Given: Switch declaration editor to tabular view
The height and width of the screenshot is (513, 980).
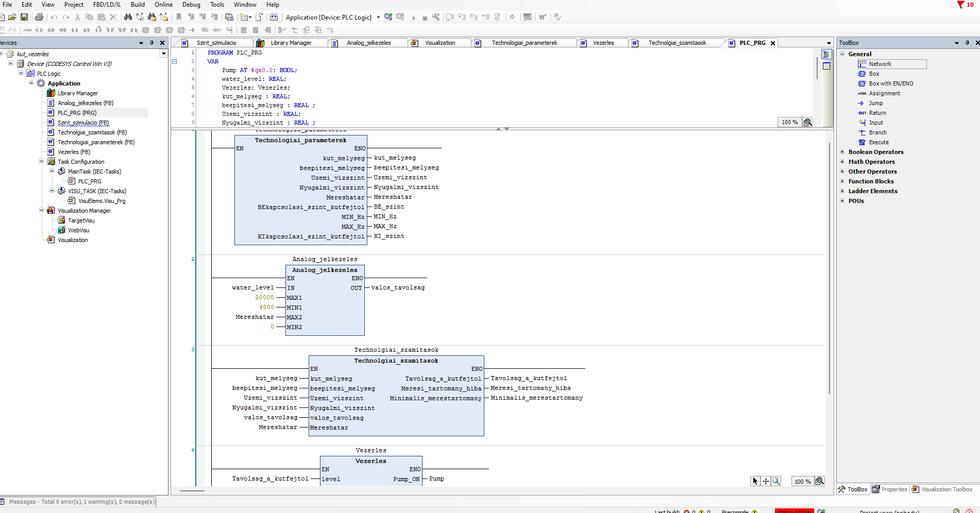Looking at the screenshot, I should tap(826, 66).
